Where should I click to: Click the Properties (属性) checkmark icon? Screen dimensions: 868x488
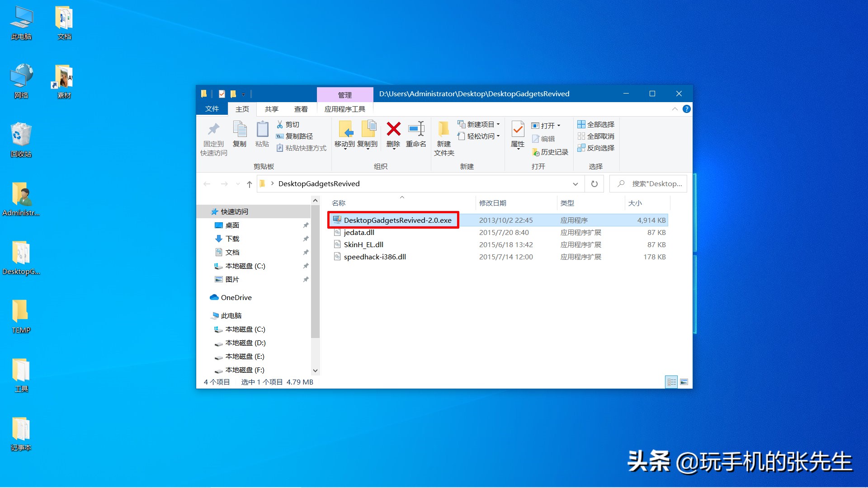click(x=518, y=129)
